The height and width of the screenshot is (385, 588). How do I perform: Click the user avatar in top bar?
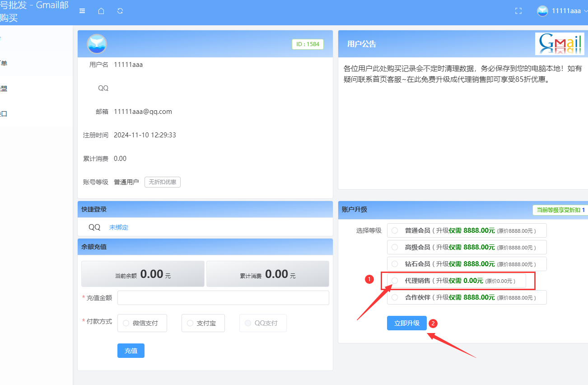[x=542, y=11]
